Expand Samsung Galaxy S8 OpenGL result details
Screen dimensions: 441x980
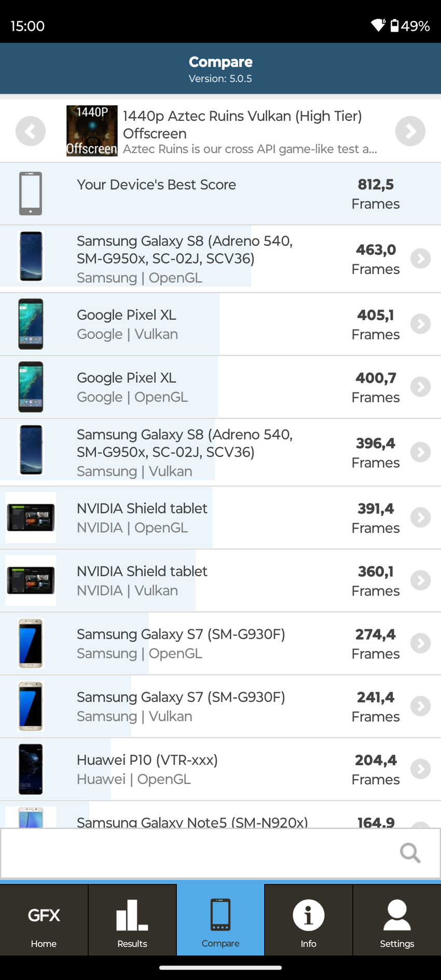click(420, 258)
